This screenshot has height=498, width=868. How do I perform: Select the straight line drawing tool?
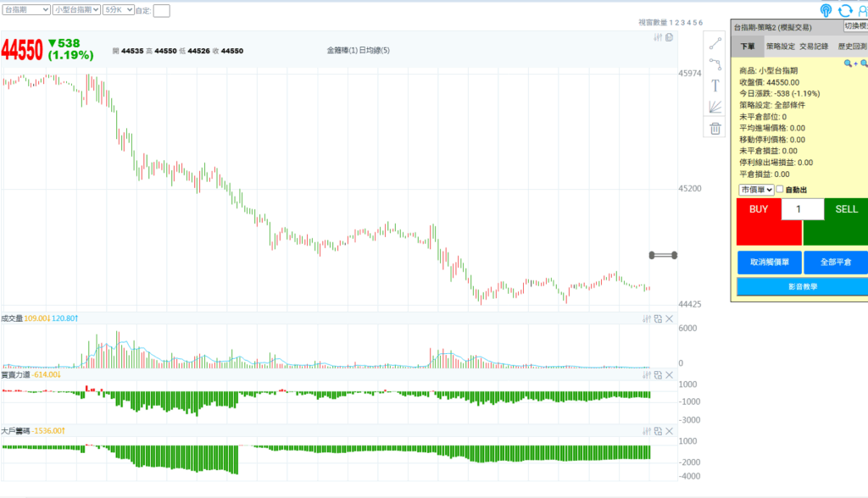715,43
